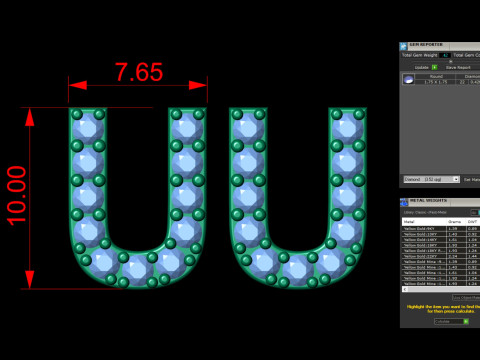Click the Metal column header
480x360 pixels.
(x=424, y=222)
